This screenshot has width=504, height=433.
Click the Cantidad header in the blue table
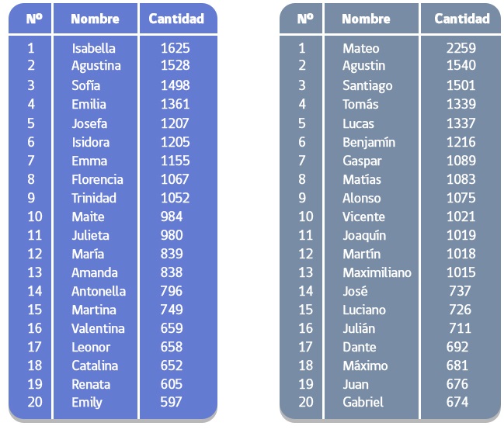tap(176, 19)
